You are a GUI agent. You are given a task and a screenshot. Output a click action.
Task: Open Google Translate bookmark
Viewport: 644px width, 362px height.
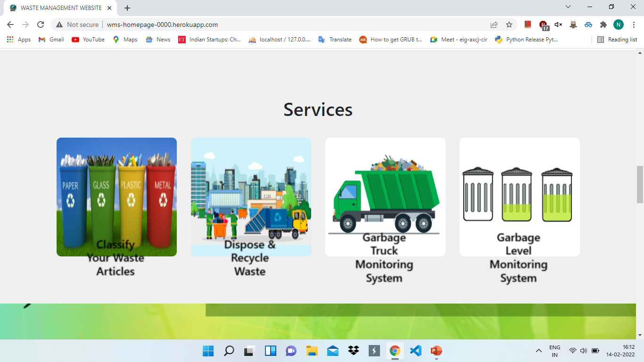coord(335,40)
